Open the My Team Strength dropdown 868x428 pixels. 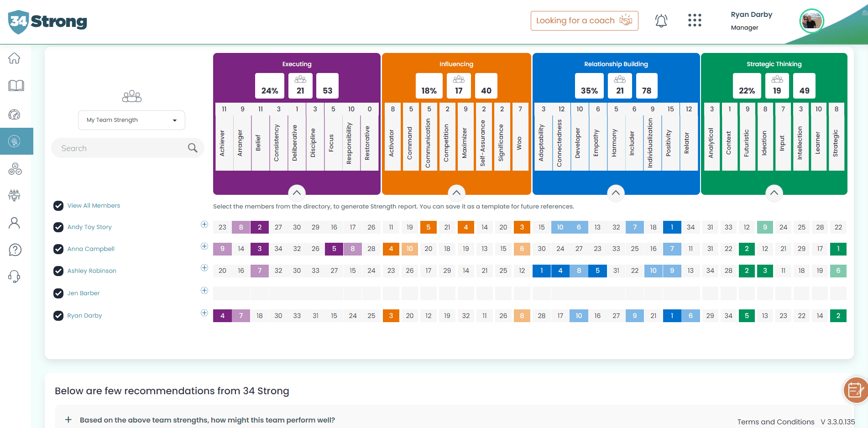(131, 120)
